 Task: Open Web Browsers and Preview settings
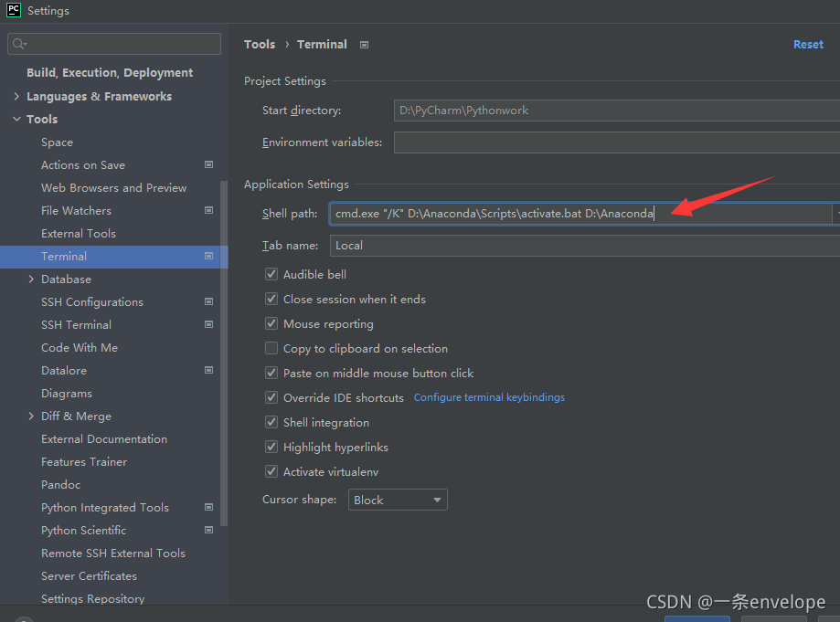[x=113, y=188]
